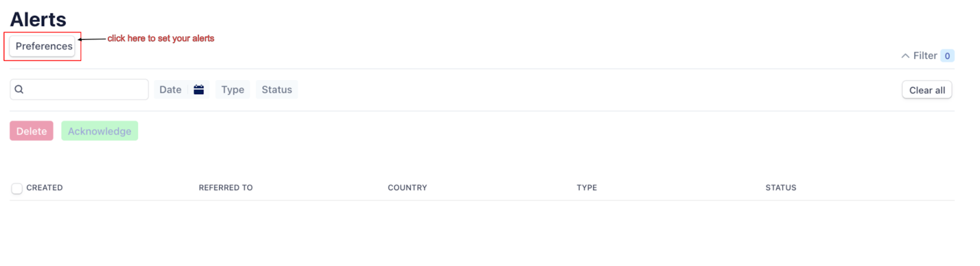Sort by the CREATED column header
Image resolution: width=980 pixels, height=266 pixels.
click(x=45, y=188)
